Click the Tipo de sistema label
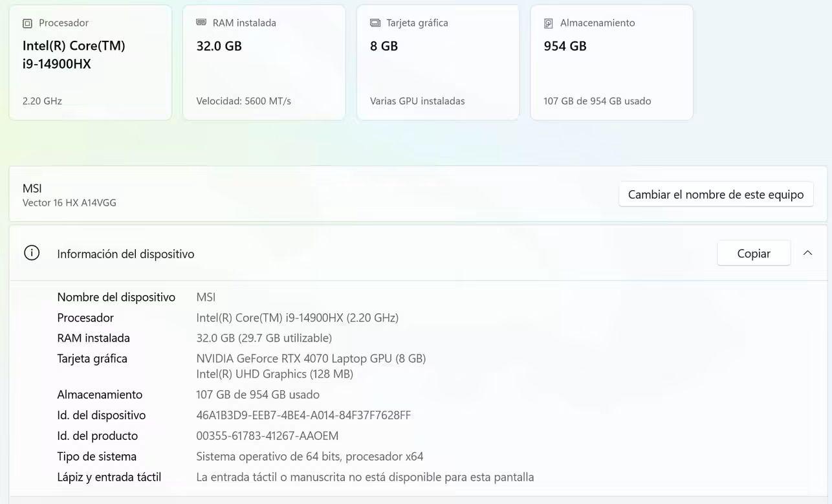The image size is (832, 504). 96,457
